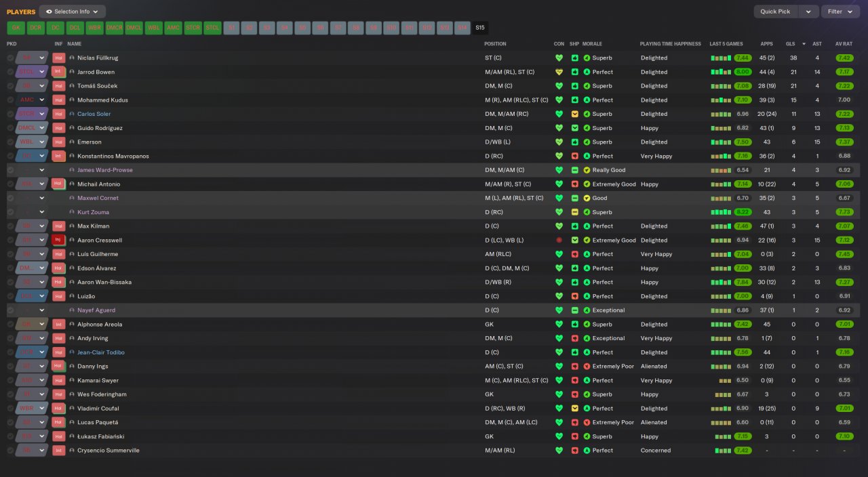Toggle the selection checkmark for Nayef Aguerd
Screen dimensions: 868x477
[x=10, y=310]
